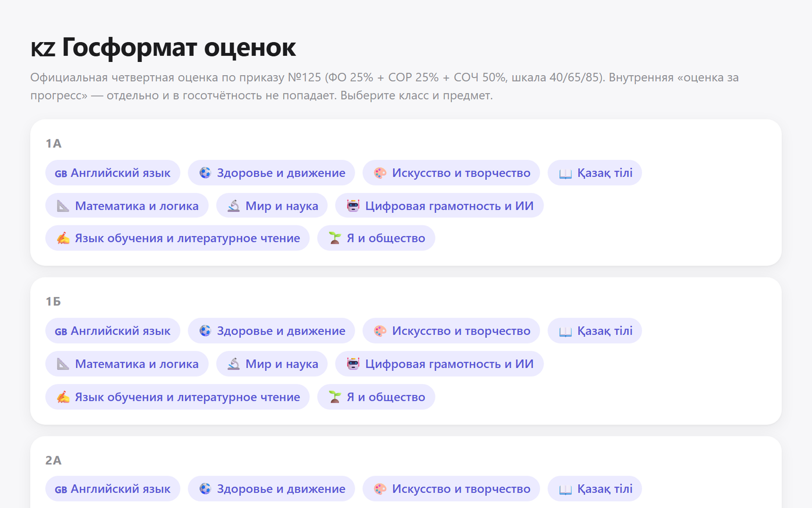812x508 pixels.
Task: Open Математика и логика in 1Б
Action: click(x=127, y=364)
